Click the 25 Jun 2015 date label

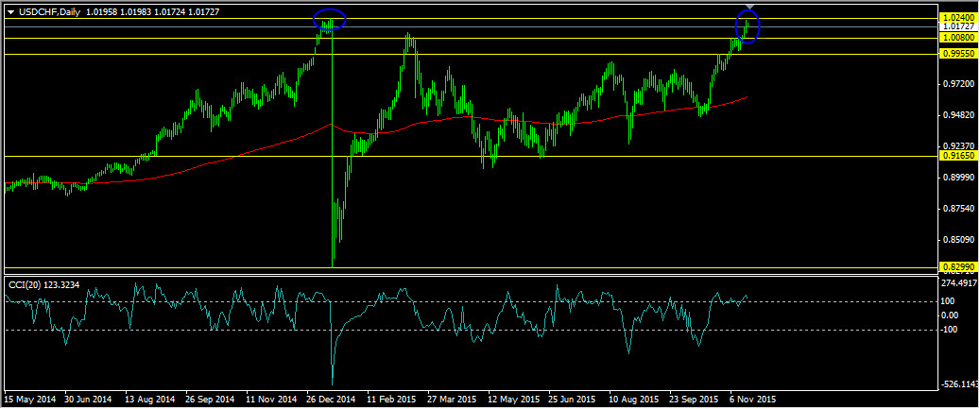click(573, 398)
